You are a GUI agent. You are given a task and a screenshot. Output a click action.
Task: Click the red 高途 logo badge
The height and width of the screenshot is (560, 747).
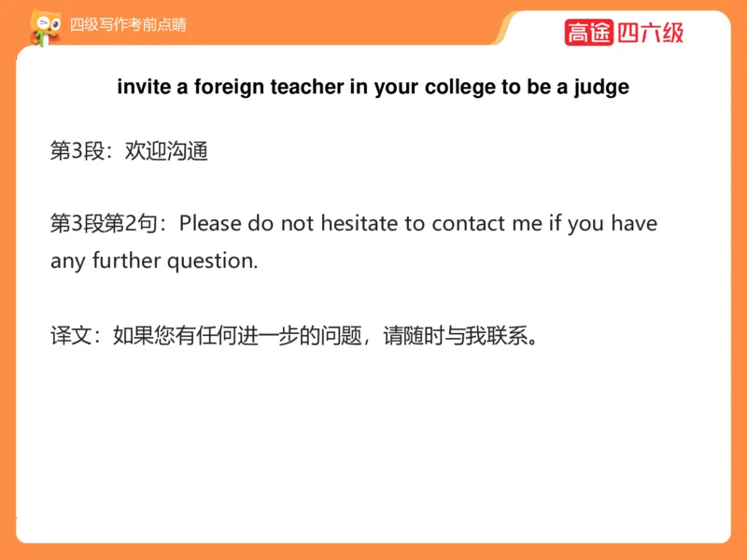pos(588,33)
